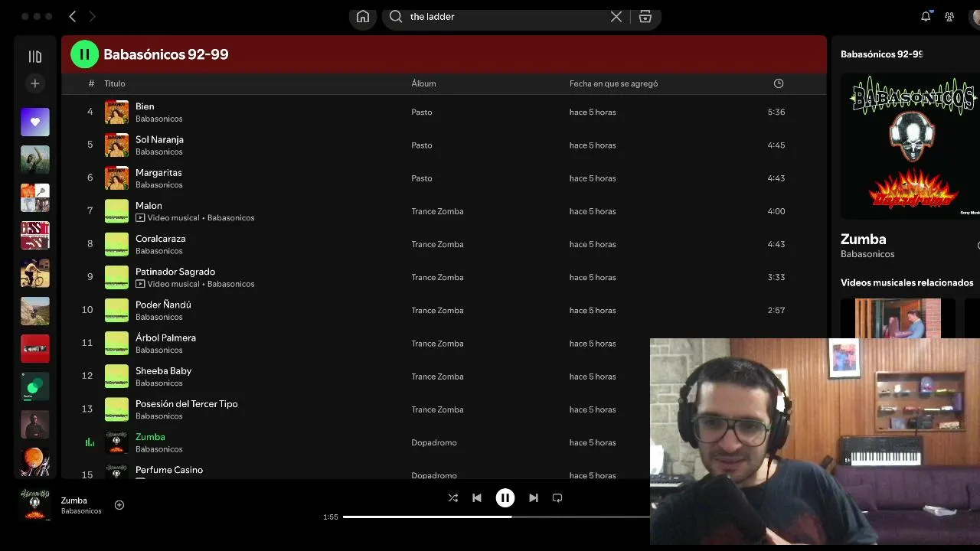
Task: Pause the Babasónicos 92-99 playlist with green button
Action: [x=84, y=54]
